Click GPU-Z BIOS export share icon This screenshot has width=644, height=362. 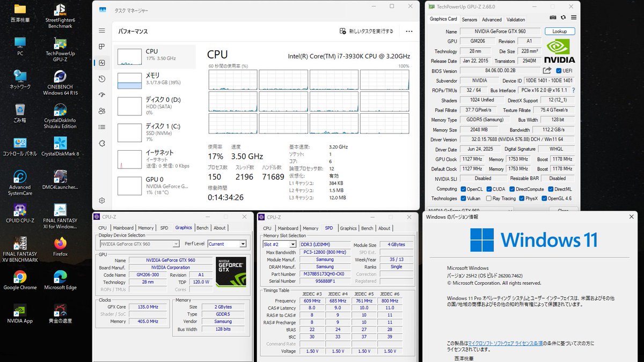547,71
